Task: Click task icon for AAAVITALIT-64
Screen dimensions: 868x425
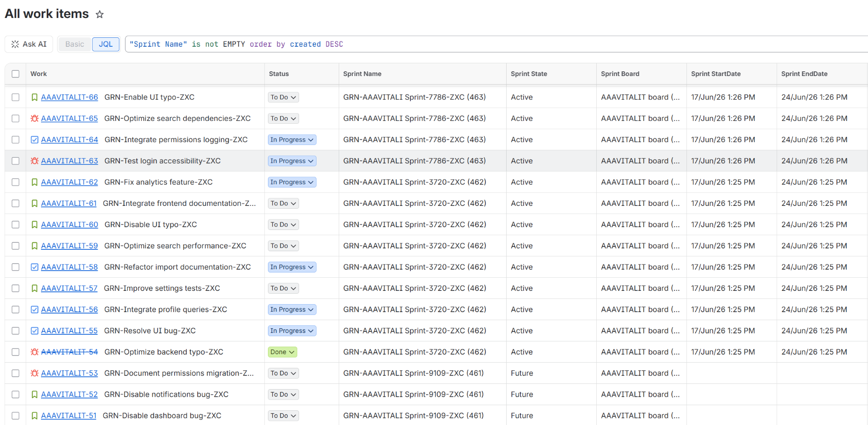Action: [34, 140]
